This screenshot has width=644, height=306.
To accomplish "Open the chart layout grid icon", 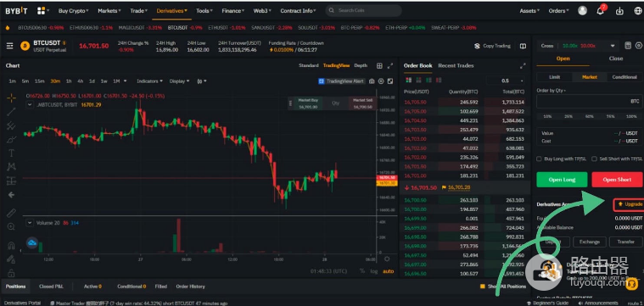I will pyautogui.click(x=379, y=65).
